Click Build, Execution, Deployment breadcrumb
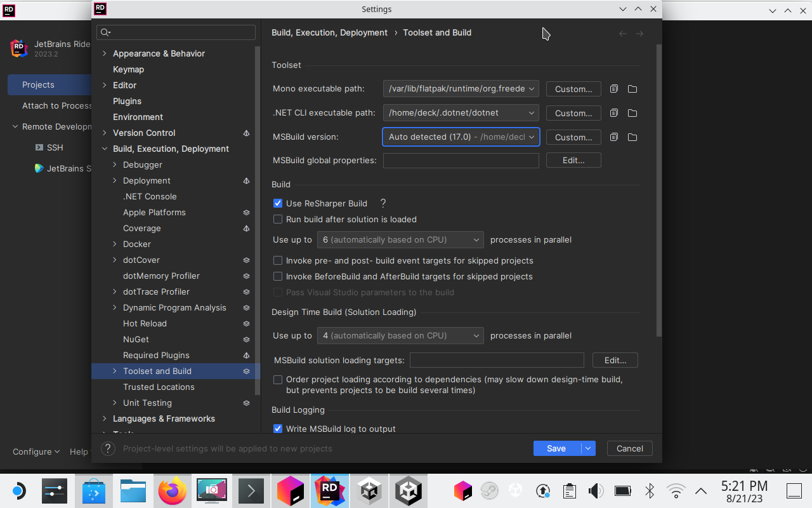This screenshot has height=508, width=812. pos(329,32)
